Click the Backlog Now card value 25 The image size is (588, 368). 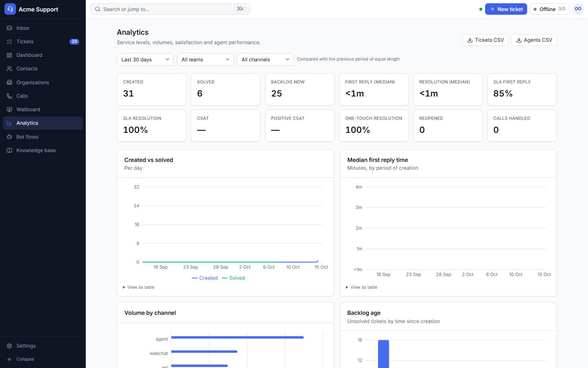pos(276,94)
